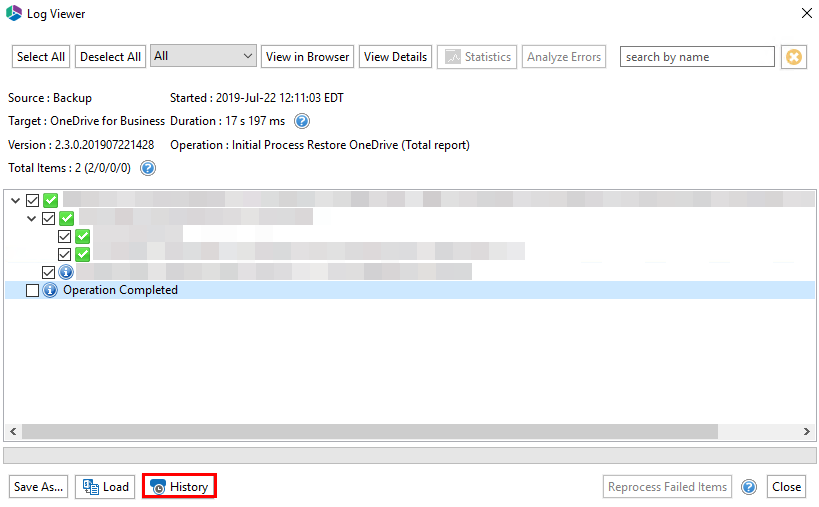Screen dimensions: 819x507
Task: Focus the search by name field
Action: click(x=697, y=56)
